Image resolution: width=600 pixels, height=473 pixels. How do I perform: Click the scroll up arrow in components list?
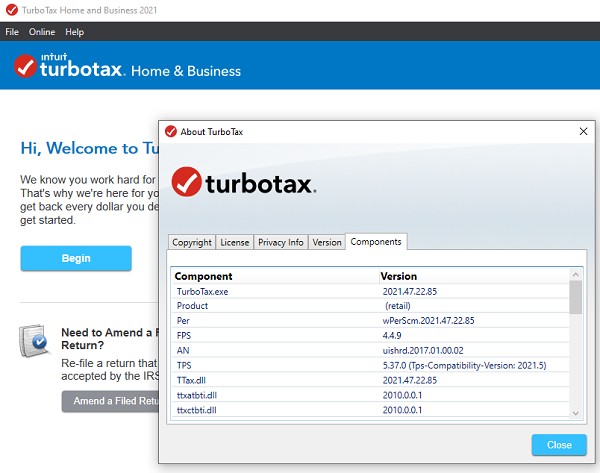coord(575,274)
